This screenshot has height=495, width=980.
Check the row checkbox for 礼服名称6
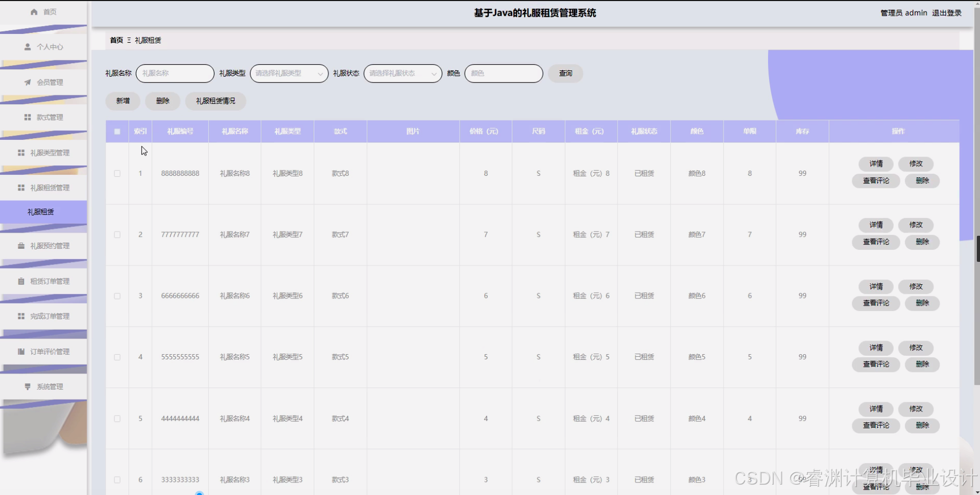[x=117, y=296]
